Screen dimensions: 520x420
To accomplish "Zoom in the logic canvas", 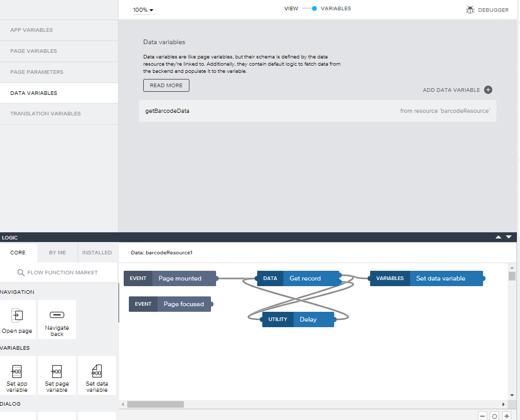I will pos(507,416).
